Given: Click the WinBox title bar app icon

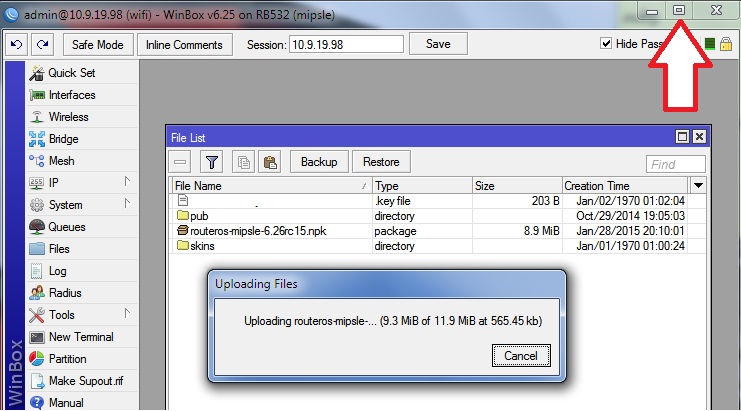Looking at the screenshot, I should point(11,14).
